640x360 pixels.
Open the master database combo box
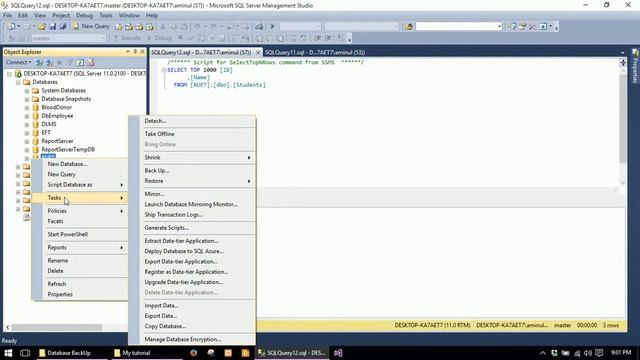tap(69, 38)
